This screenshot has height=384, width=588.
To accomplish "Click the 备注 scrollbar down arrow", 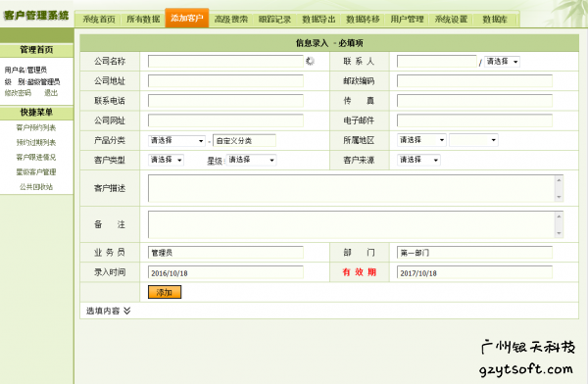I will coord(559,233).
